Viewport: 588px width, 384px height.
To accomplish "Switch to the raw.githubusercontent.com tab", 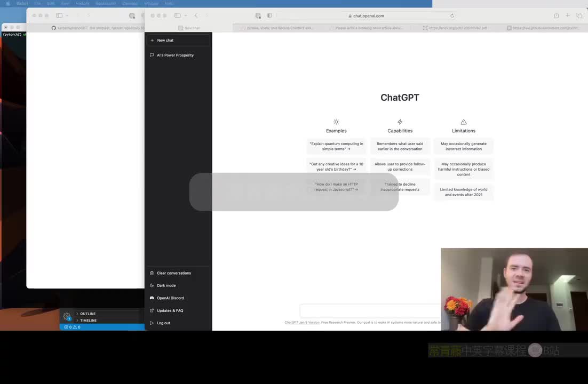I will point(542,28).
